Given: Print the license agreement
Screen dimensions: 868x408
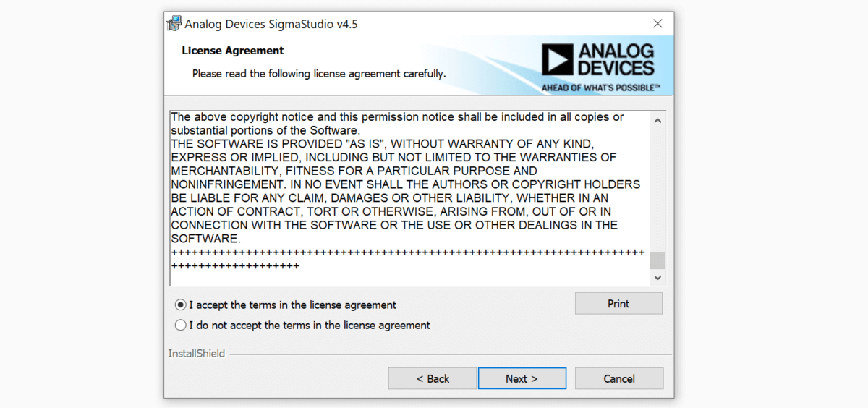Looking at the screenshot, I should tap(618, 304).
